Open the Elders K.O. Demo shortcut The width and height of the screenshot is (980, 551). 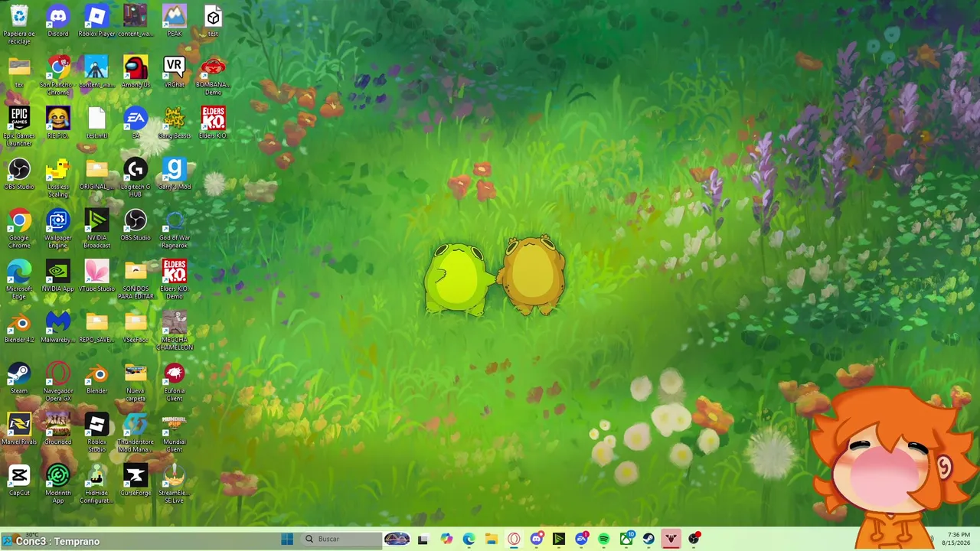[x=175, y=279]
